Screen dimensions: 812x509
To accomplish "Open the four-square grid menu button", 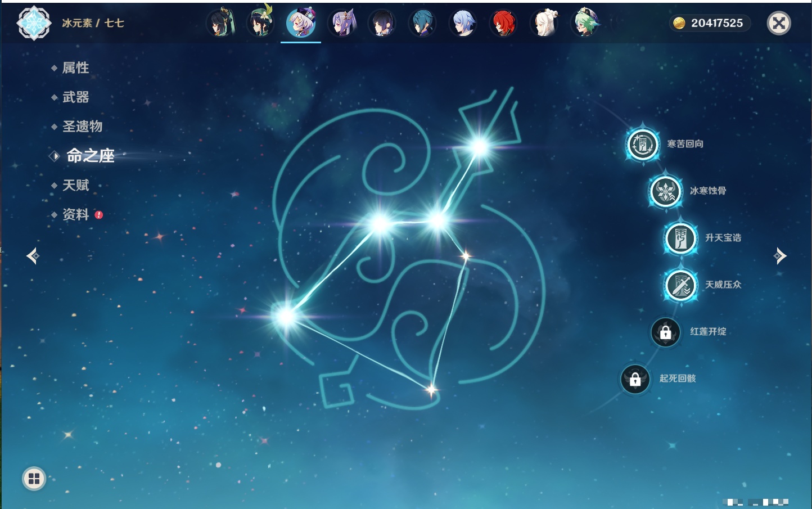I will point(34,479).
